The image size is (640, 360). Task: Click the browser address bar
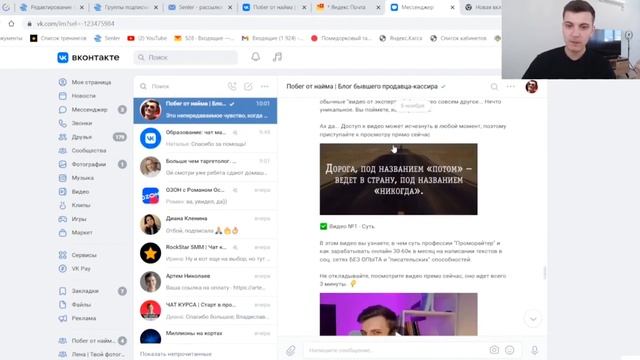pos(261,24)
